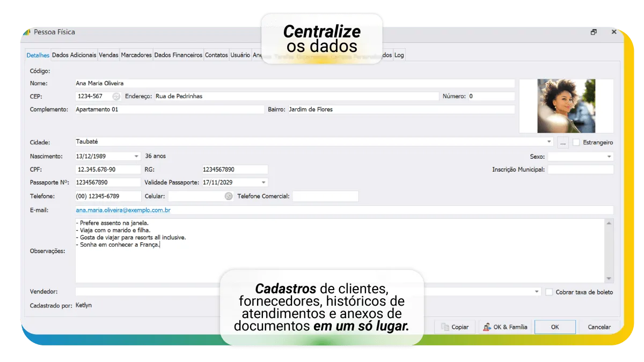This screenshot has width=644, height=362.
Task: Open the e-mail address link
Action: (123, 210)
